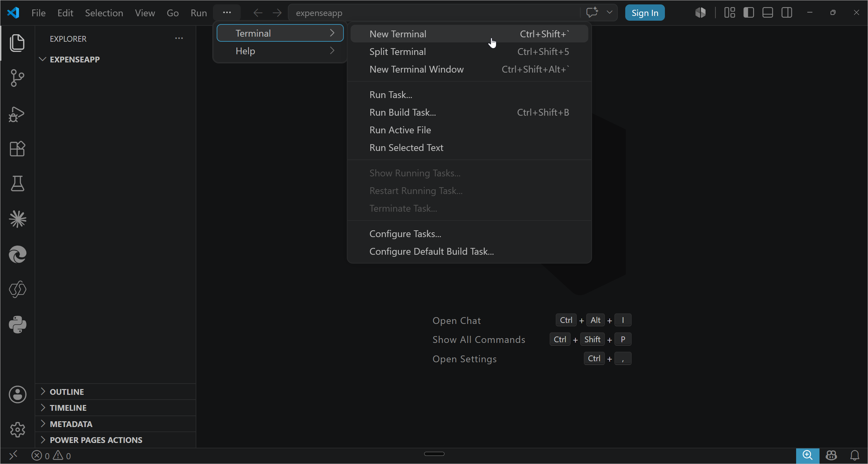This screenshot has width=868, height=464.
Task: Open the Microsoft Edge Tools panel
Action: tap(17, 254)
